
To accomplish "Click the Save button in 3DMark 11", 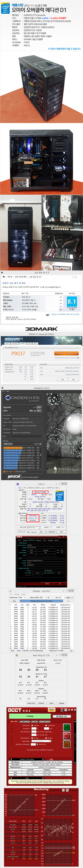I will click(73, 379).
